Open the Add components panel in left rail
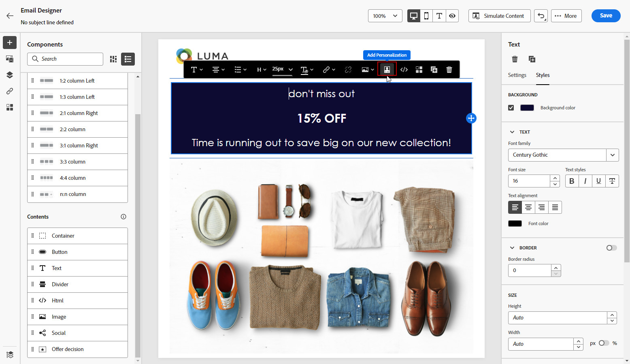Viewport: 630px width, 364px height. click(10, 43)
